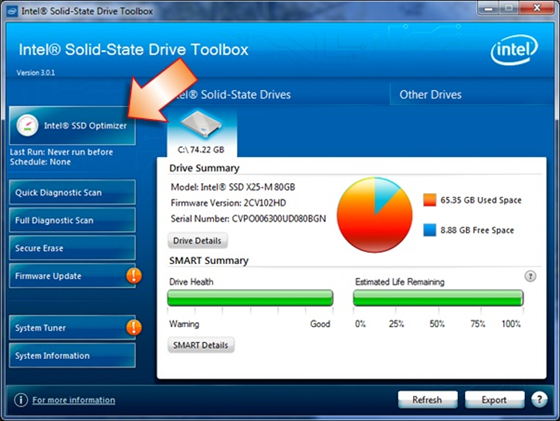Open SMART Details
This screenshot has height=421, width=560.
point(201,345)
